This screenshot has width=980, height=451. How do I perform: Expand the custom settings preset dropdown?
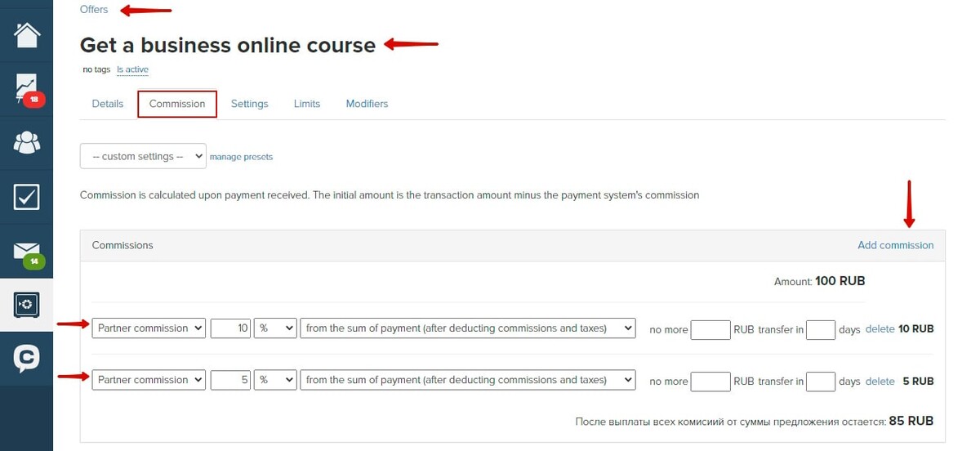(x=143, y=156)
